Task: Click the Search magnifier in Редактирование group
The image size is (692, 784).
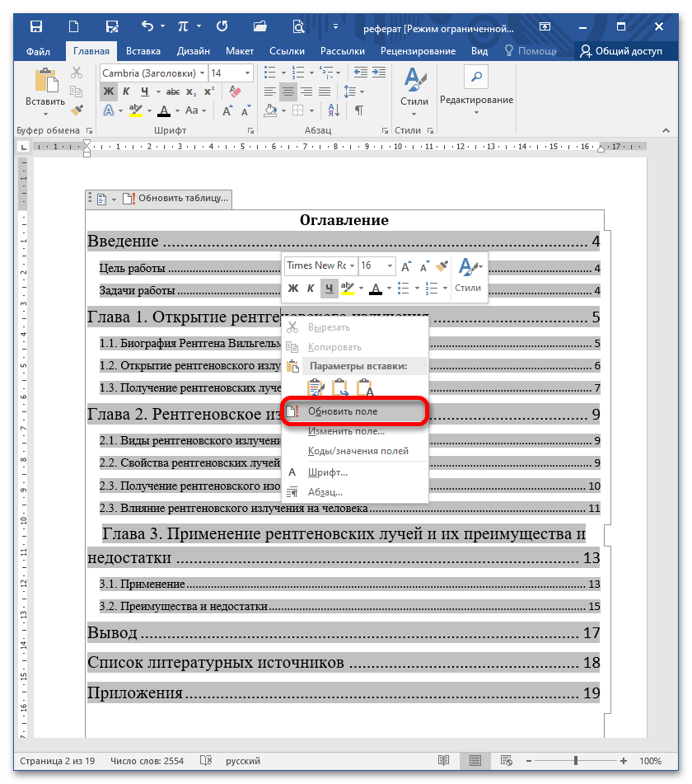Action: (475, 77)
